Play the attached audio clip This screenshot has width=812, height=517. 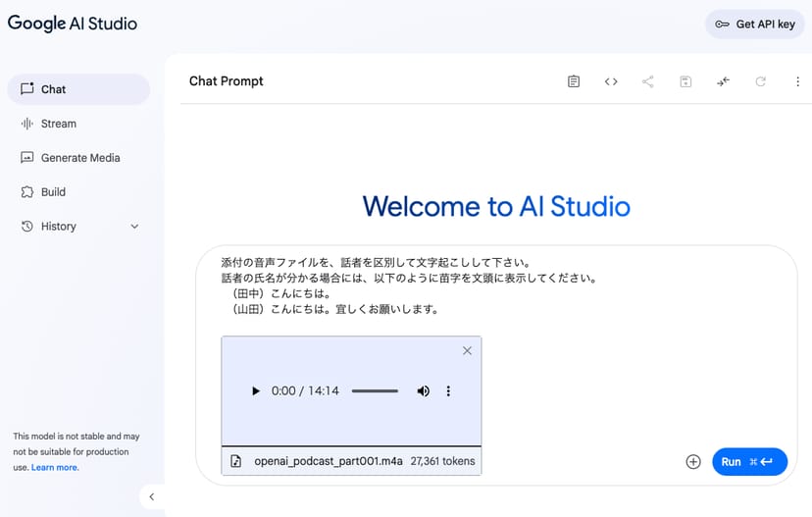pos(256,391)
